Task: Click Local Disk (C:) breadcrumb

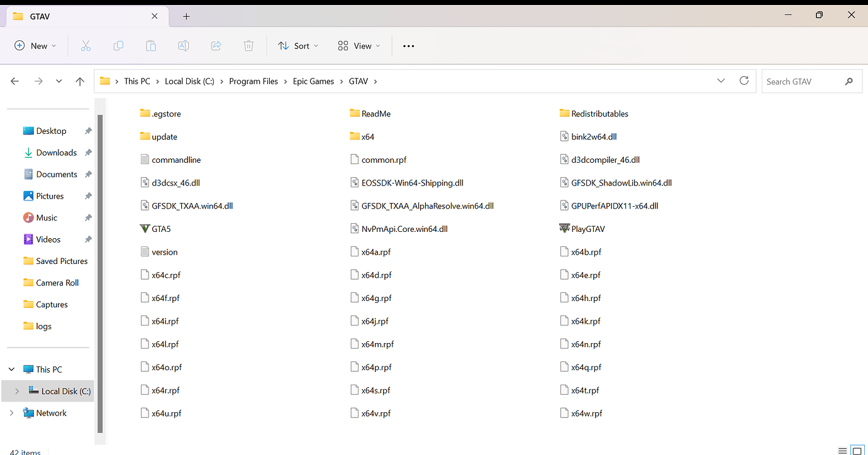Action: click(189, 81)
